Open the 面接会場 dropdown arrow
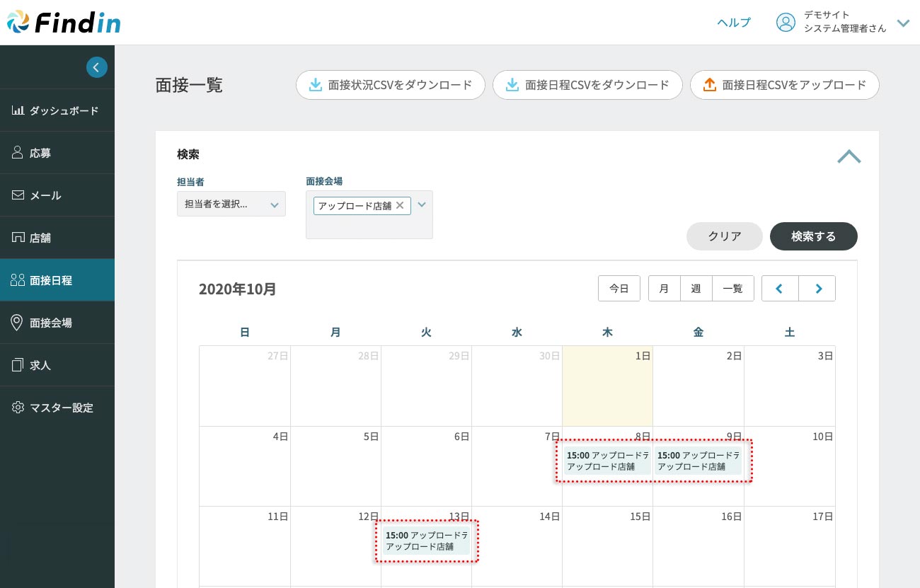The width and height of the screenshot is (920, 588). point(422,204)
